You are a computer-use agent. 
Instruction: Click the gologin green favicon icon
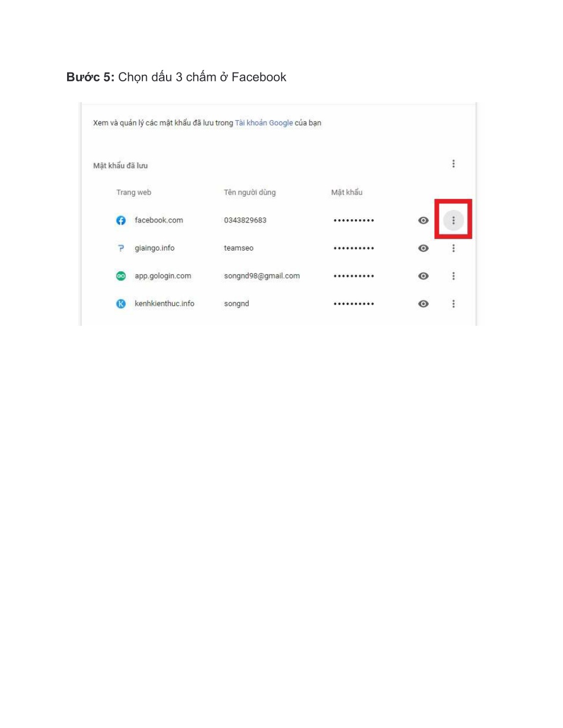click(x=121, y=276)
